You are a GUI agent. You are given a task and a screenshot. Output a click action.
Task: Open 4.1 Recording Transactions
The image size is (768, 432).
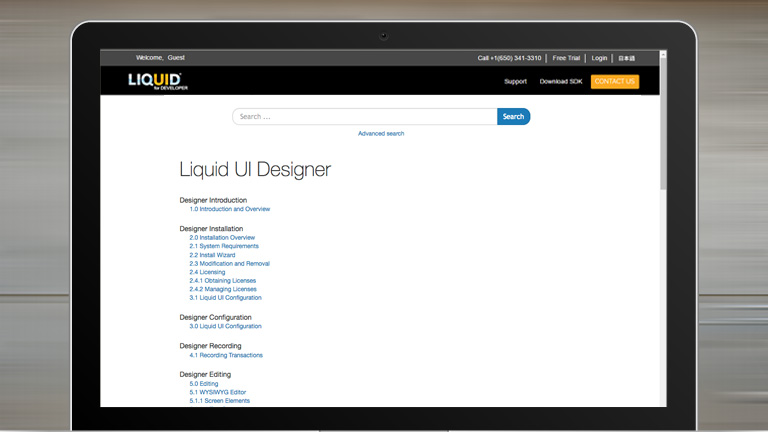pyautogui.click(x=226, y=355)
